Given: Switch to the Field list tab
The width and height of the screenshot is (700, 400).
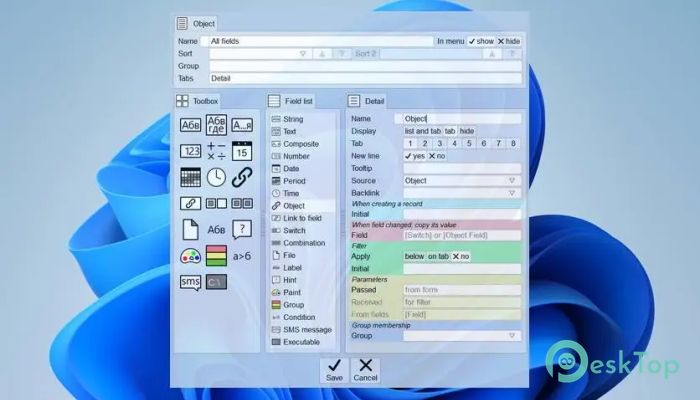Looking at the screenshot, I should pos(291,101).
